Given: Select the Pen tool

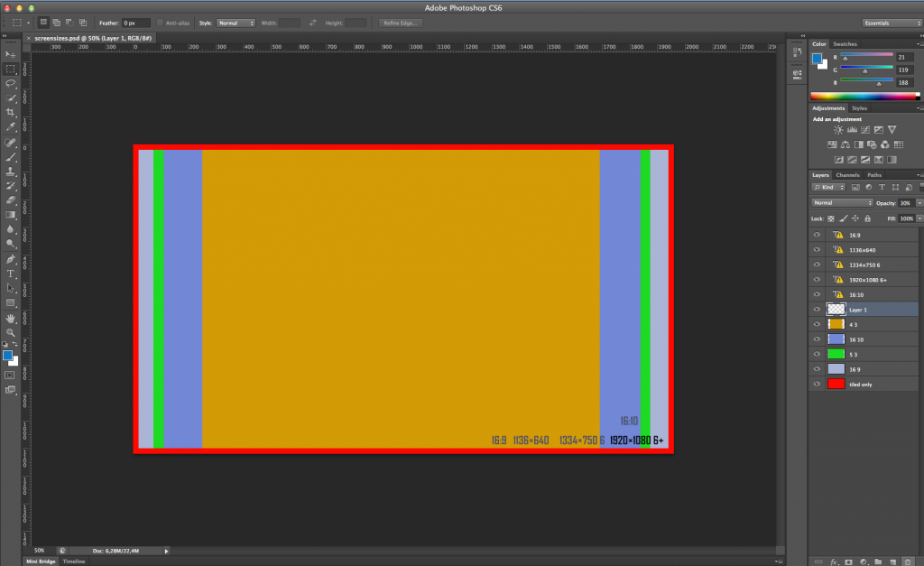Looking at the screenshot, I should tap(11, 259).
